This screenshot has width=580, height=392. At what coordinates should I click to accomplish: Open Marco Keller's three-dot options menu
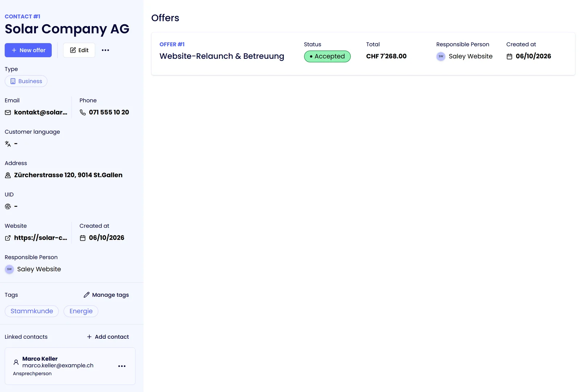(x=122, y=366)
